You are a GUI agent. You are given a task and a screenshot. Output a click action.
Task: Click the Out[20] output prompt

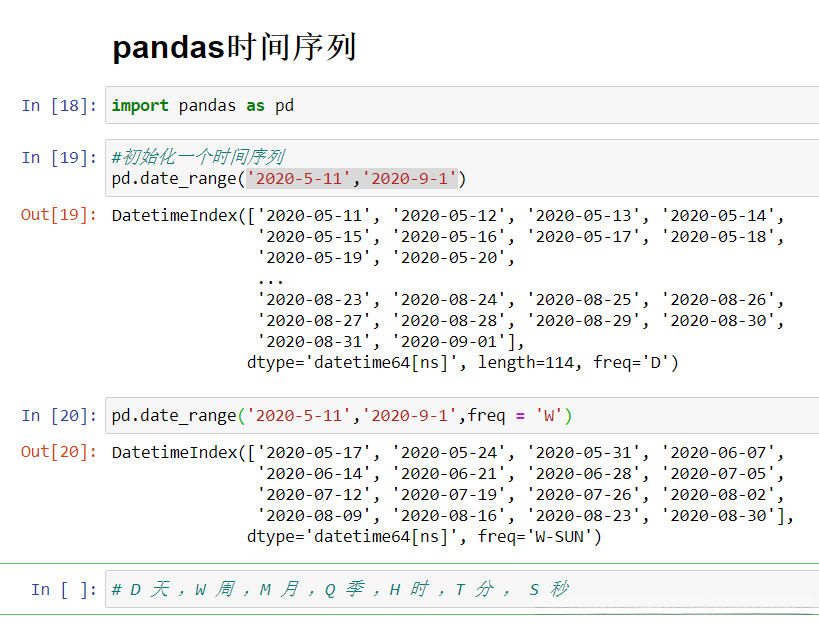click(59, 452)
